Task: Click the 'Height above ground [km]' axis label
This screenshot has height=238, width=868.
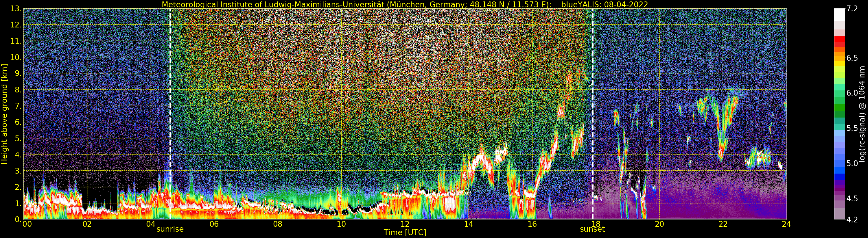Action: tap(4, 114)
